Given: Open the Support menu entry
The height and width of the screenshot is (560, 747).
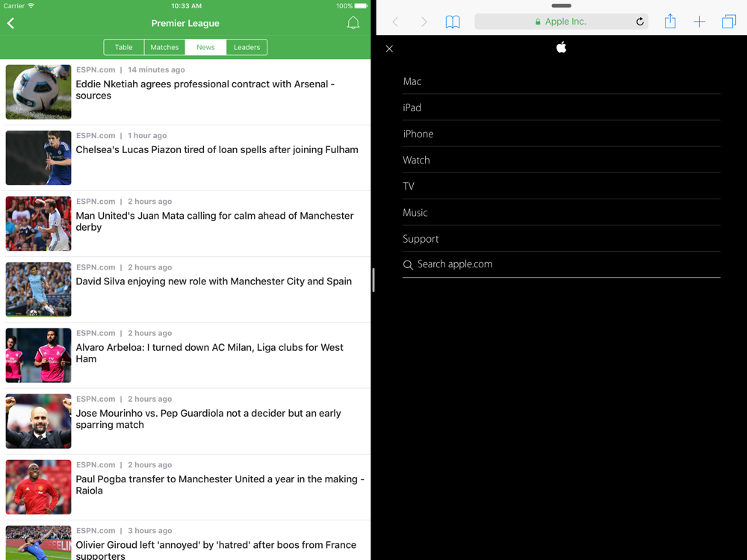Looking at the screenshot, I should pyautogui.click(x=561, y=239).
